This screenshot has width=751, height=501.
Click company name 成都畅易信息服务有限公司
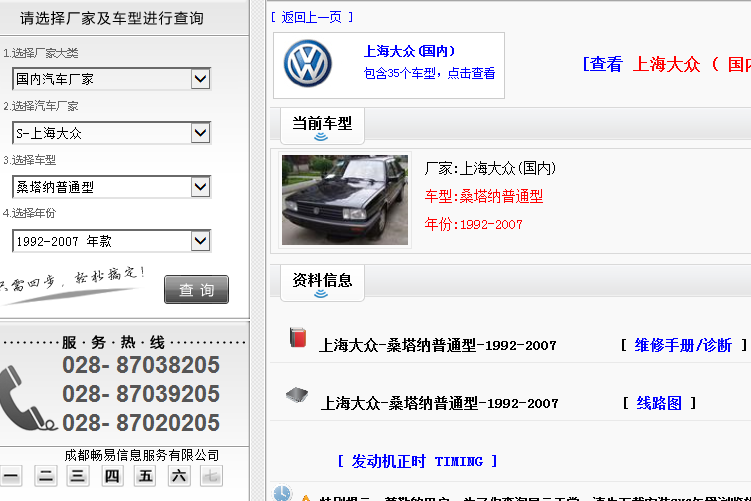[x=142, y=455]
